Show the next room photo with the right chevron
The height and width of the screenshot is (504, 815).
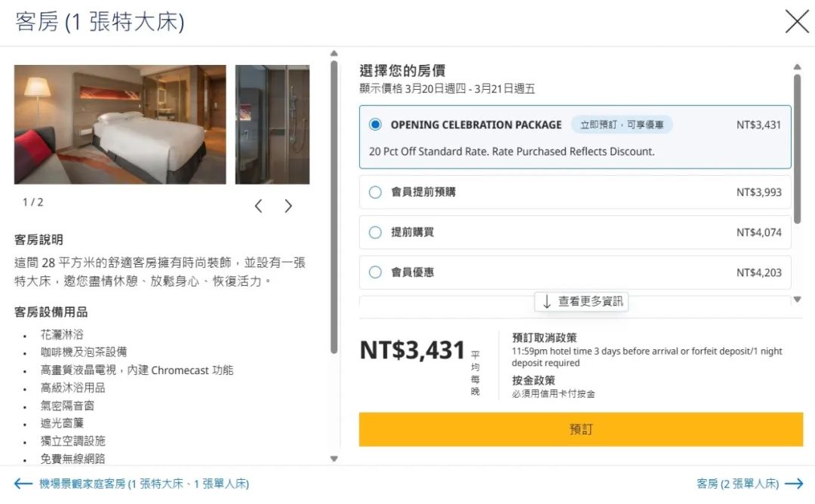[x=288, y=206]
